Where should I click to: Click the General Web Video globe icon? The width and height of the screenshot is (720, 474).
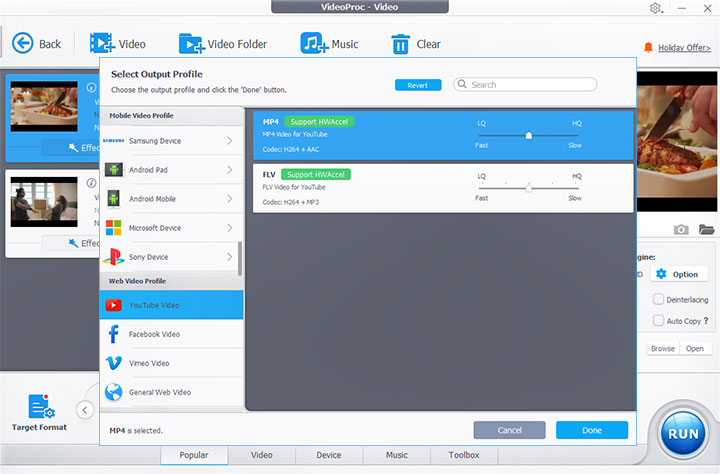coord(113,392)
